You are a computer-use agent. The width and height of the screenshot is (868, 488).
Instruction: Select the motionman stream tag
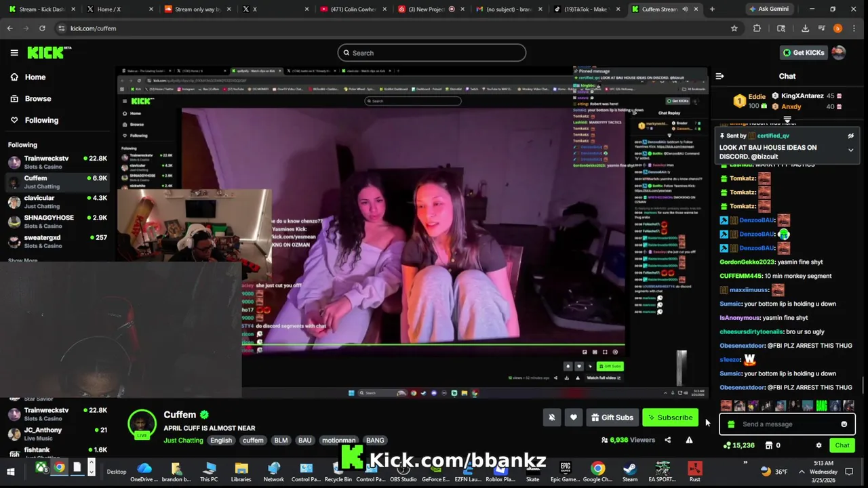click(x=338, y=441)
